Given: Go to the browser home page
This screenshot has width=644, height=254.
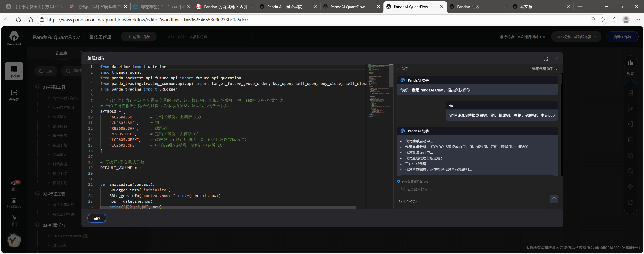Looking at the screenshot, I should [x=30, y=19].
